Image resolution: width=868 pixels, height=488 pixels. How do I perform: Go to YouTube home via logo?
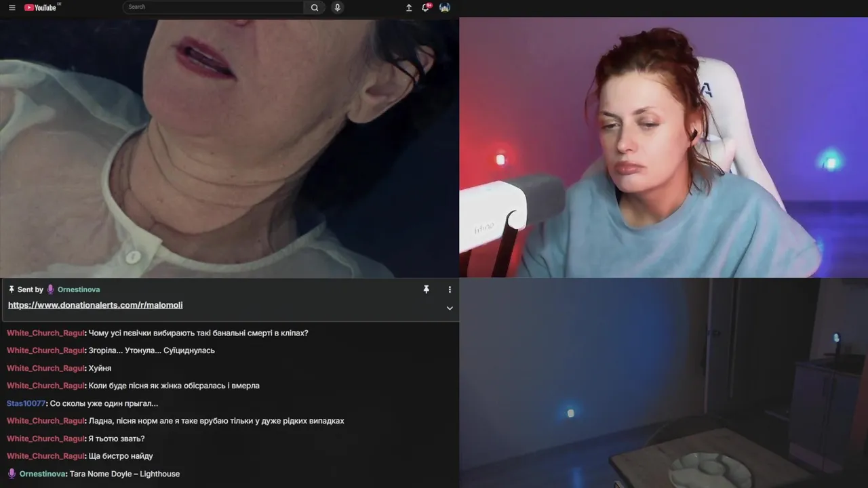pos(42,7)
